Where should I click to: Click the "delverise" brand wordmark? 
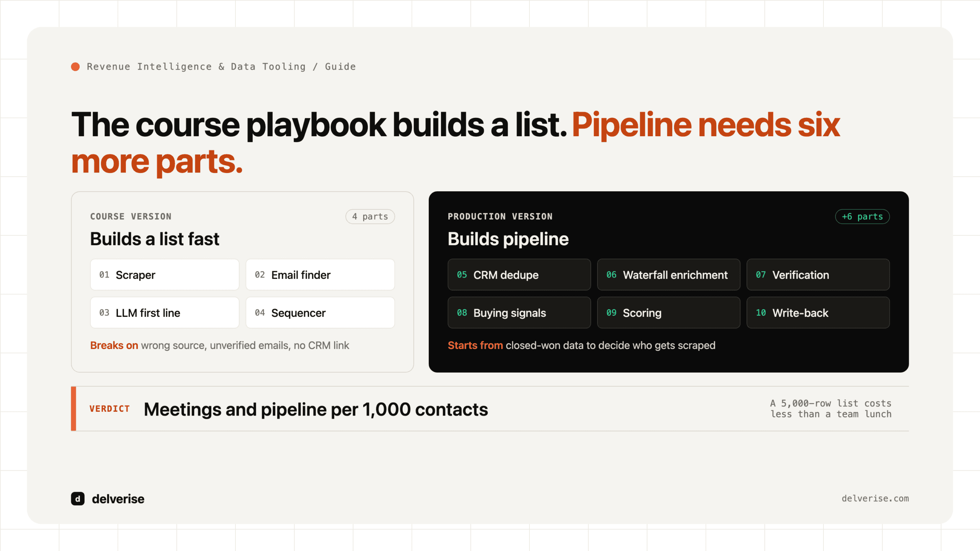(x=118, y=499)
